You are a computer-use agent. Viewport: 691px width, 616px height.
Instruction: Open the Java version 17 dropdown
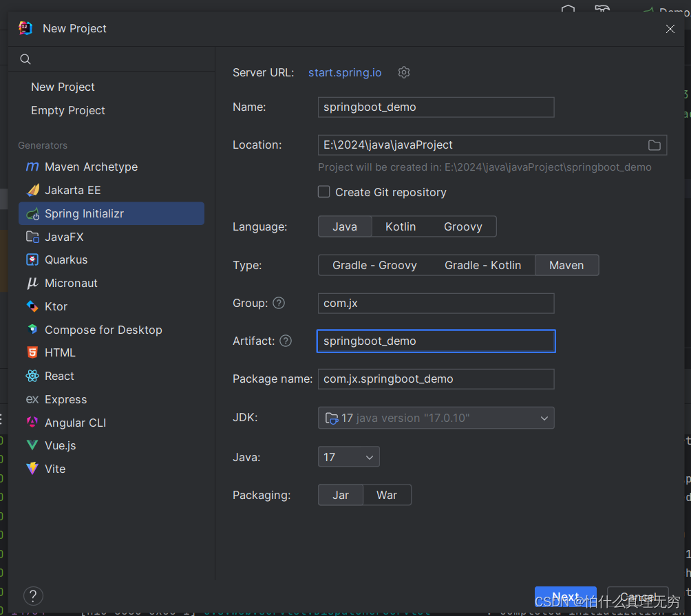point(348,457)
